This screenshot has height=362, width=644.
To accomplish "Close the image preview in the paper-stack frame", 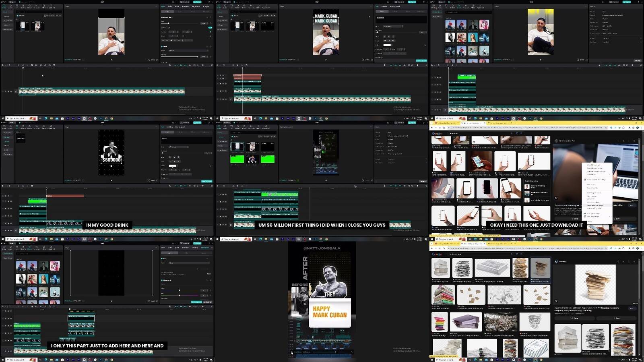I will (x=634, y=262).
